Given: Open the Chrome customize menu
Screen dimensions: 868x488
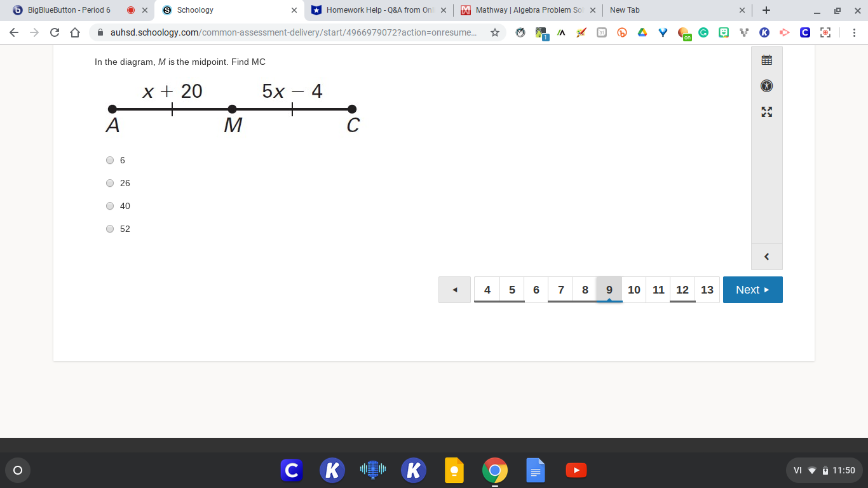Looking at the screenshot, I should (855, 32).
